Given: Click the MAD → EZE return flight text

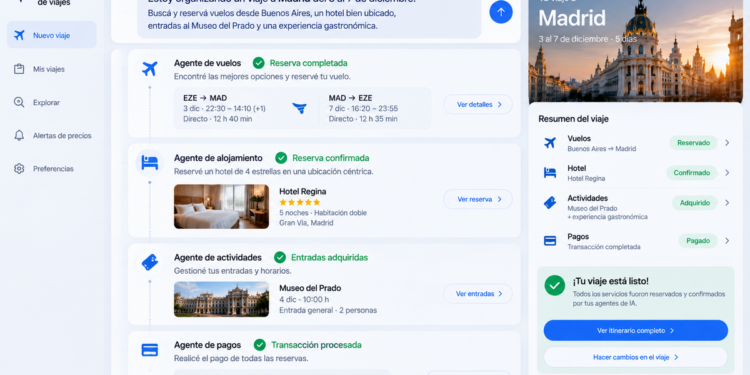Looking at the screenshot, I should pyautogui.click(x=351, y=98).
